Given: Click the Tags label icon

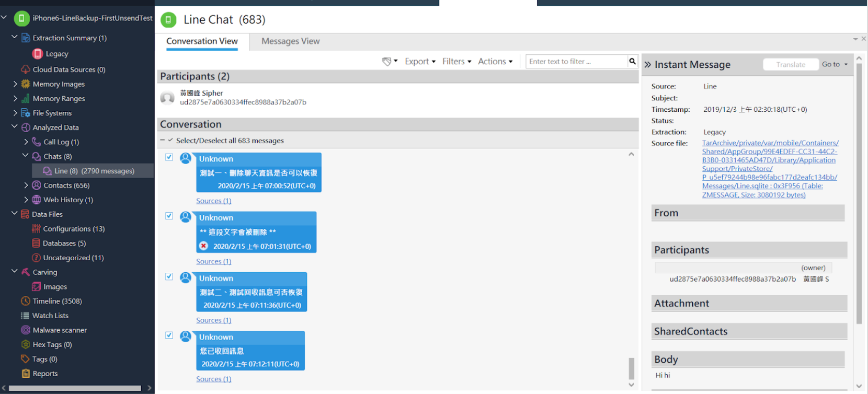Looking at the screenshot, I should point(25,359).
